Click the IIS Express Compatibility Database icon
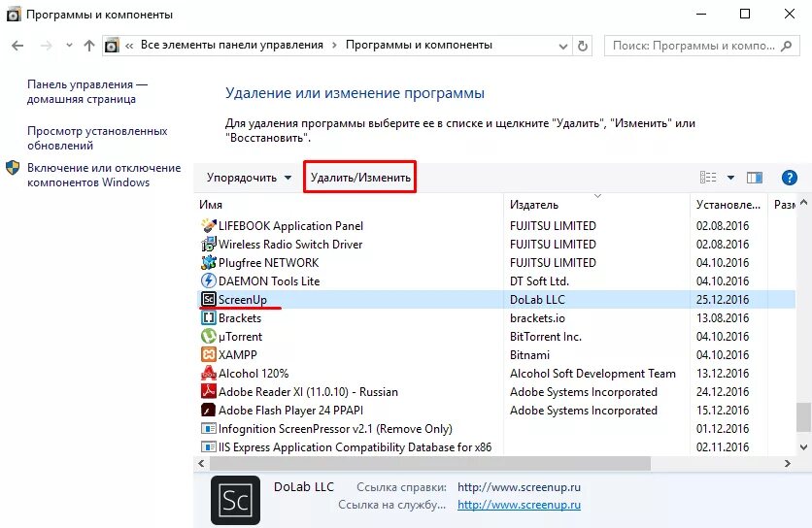The height and width of the screenshot is (528, 812). pos(208,446)
